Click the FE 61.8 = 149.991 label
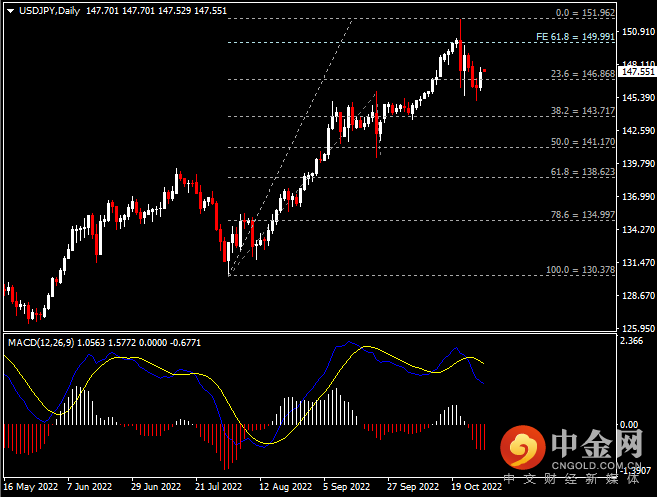Image resolution: width=657 pixels, height=497 pixels. coord(575,37)
